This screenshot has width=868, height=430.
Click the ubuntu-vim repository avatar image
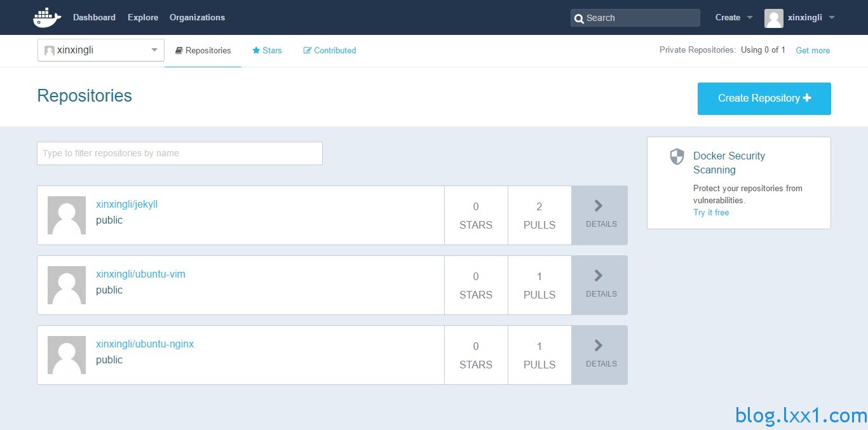[x=67, y=285]
